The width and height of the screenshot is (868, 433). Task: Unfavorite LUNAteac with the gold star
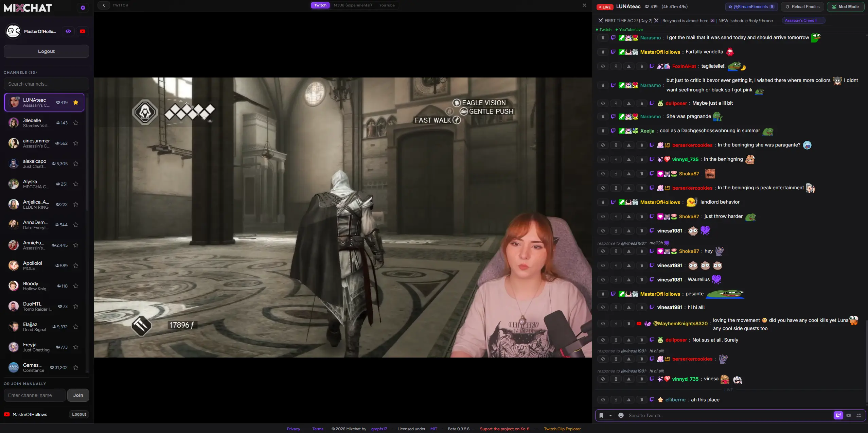coord(76,102)
